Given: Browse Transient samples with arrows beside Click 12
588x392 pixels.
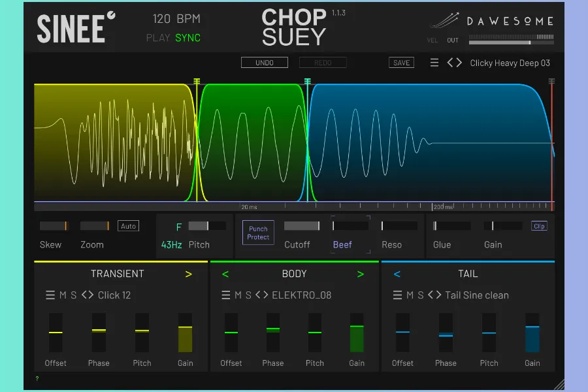Looking at the screenshot, I should point(88,295).
